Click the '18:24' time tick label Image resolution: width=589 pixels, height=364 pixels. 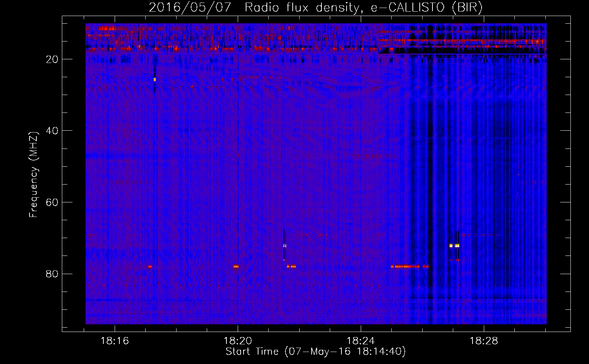point(361,341)
